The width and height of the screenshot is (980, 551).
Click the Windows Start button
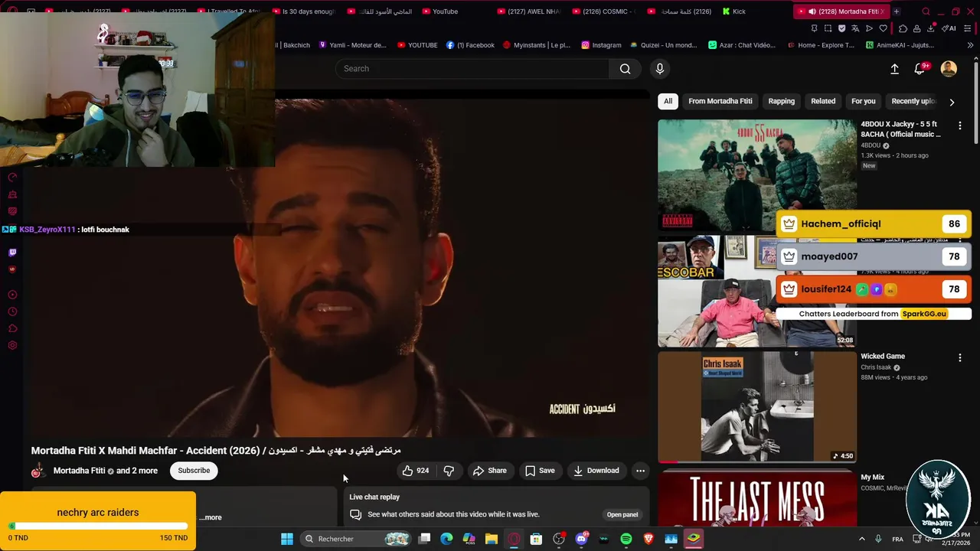[x=287, y=539]
